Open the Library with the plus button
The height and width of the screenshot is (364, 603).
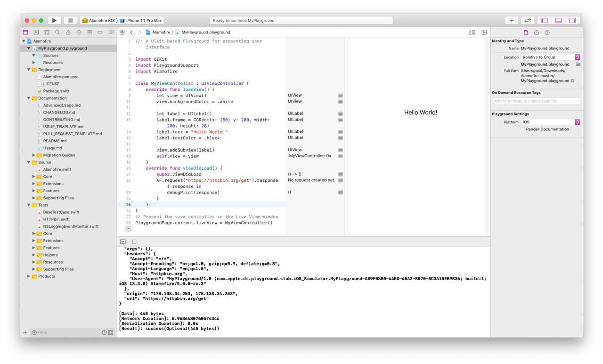[x=512, y=20]
